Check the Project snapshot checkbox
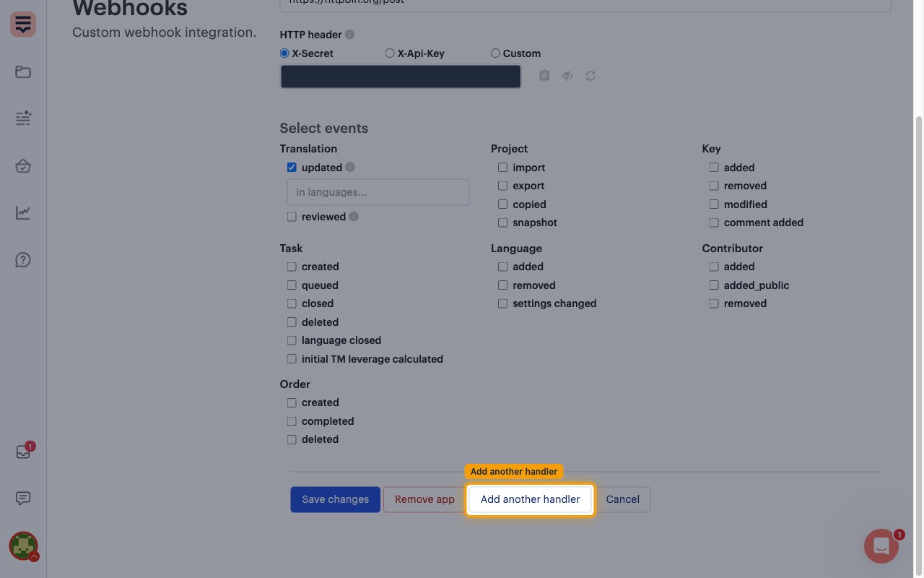The image size is (924, 578). pyautogui.click(x=502, y=223)
